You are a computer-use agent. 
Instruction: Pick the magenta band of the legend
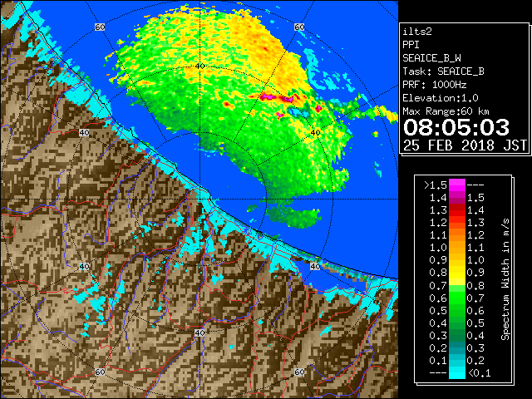tap(457, 185)
